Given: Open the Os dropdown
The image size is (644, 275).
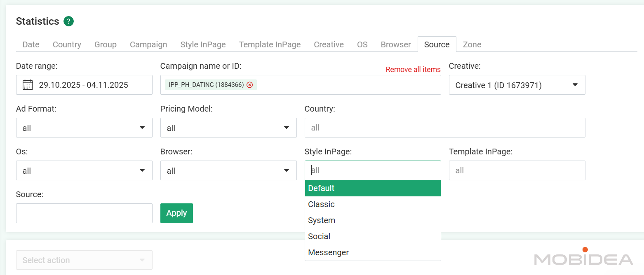Looking at the screenshot, I should coord(84,170).
